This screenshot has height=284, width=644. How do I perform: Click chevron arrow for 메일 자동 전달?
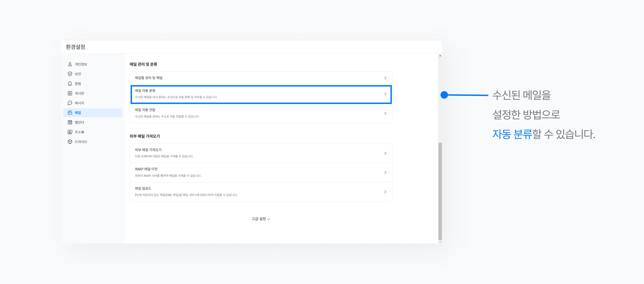point(385,113)
